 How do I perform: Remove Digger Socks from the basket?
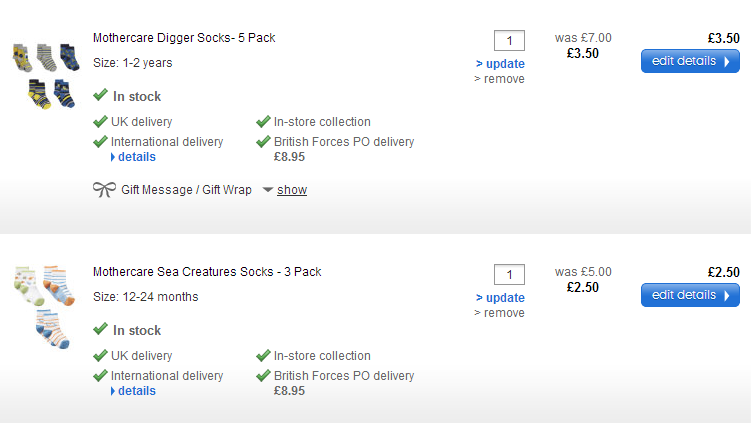tap(499, 79)
